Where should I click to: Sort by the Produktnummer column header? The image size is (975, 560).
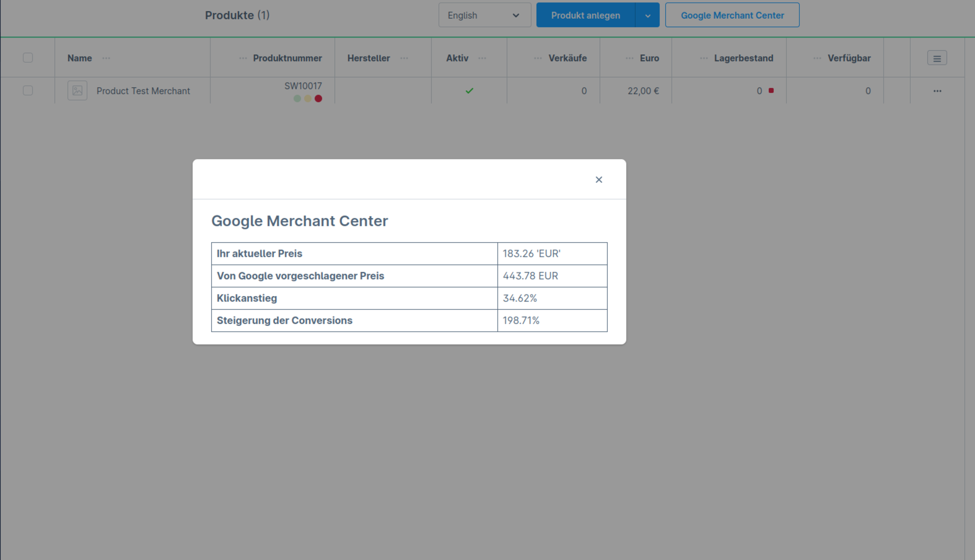click(x=287, y=58)
